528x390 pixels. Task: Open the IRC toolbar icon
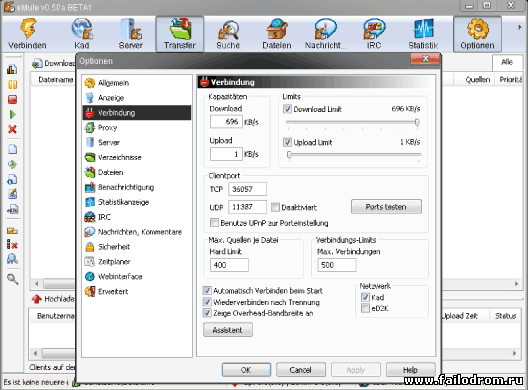[x=374, y=34]
